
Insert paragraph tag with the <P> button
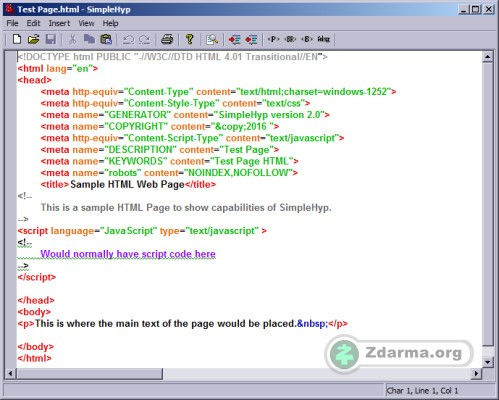coord(273,39)
